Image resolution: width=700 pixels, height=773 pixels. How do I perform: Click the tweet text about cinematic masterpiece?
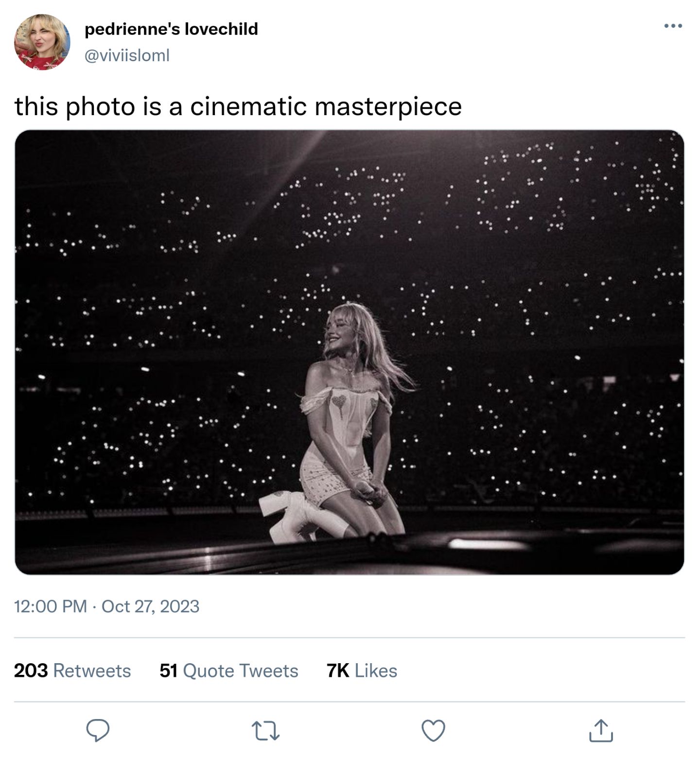[238, 106]
